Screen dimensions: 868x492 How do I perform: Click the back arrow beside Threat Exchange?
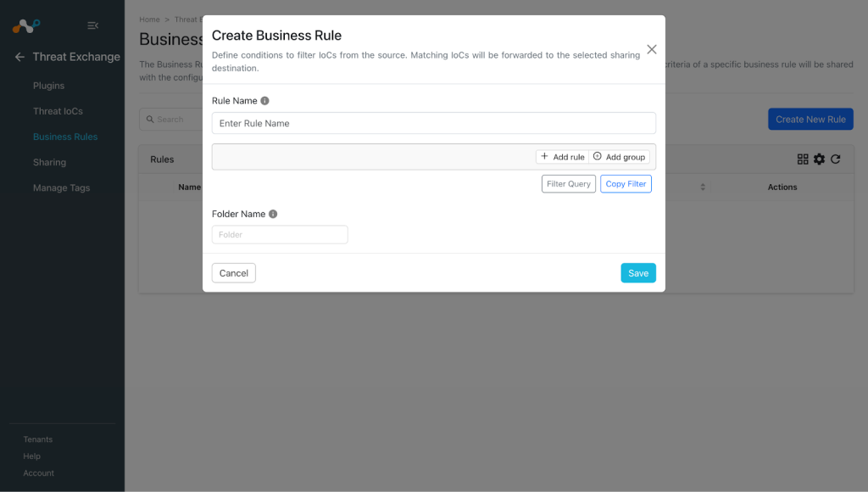tap(20, 57)
